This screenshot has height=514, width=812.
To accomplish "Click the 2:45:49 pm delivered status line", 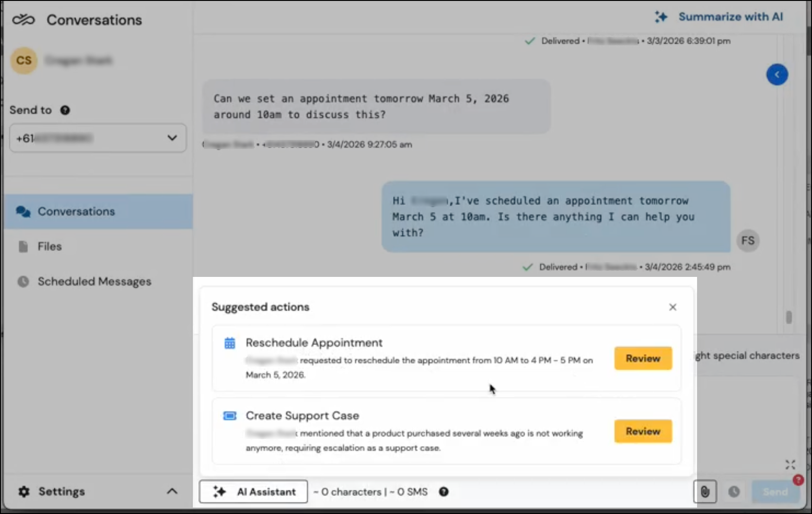I will pyautogui.click(x=626, y=267).
